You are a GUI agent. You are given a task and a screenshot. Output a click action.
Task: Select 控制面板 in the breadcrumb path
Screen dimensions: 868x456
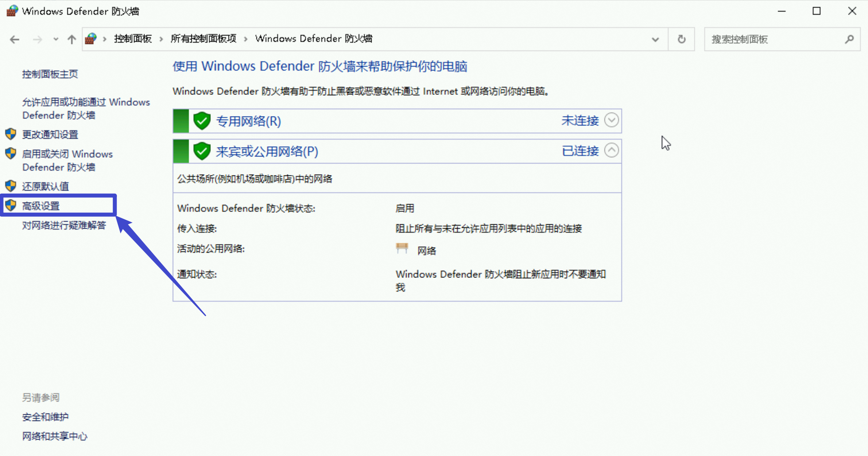133,39
